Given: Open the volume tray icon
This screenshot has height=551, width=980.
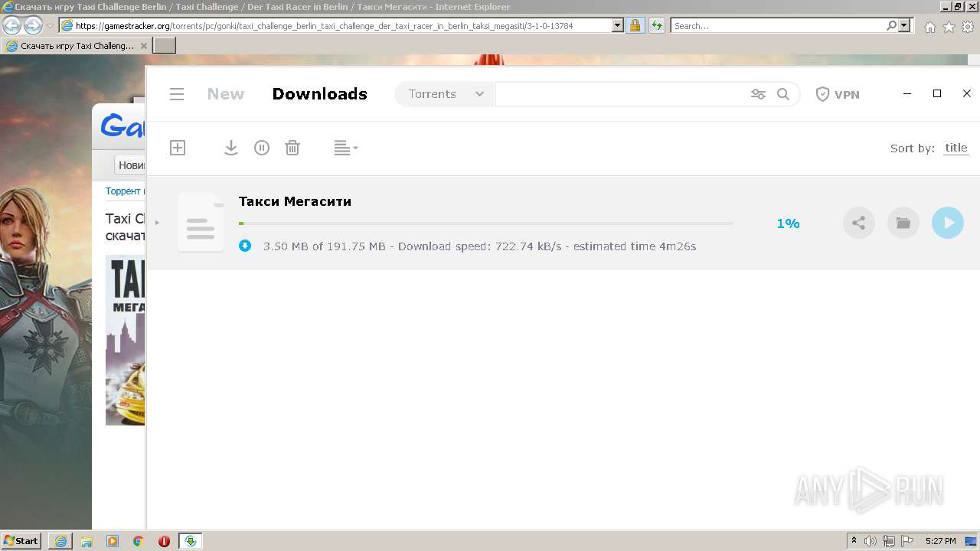Looking at the screenshot, I should coord(871,541).
